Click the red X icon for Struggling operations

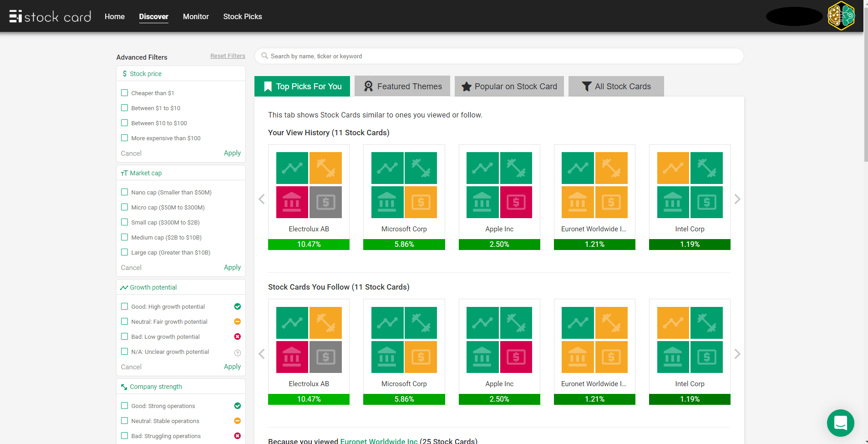237,436
